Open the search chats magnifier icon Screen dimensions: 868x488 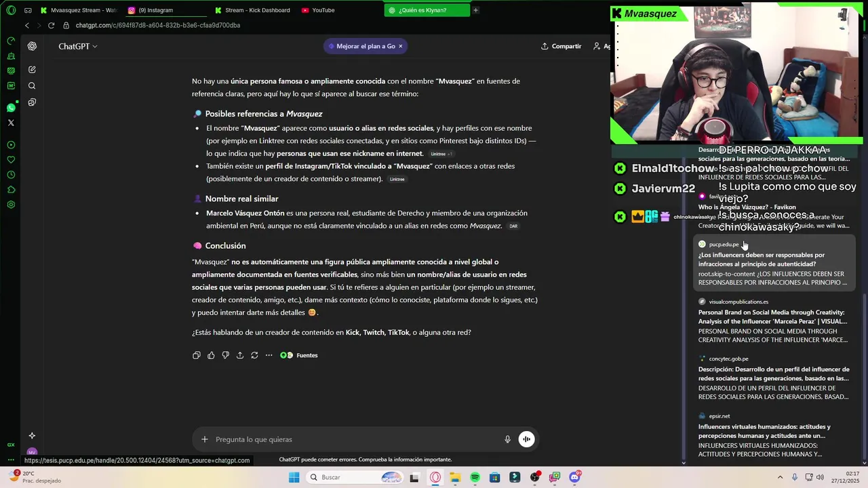coord(32,85)
